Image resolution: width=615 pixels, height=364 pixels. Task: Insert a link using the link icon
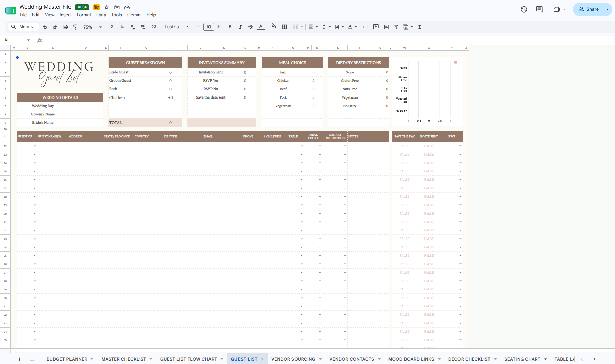pyautogui.click(x=366, y=27)
